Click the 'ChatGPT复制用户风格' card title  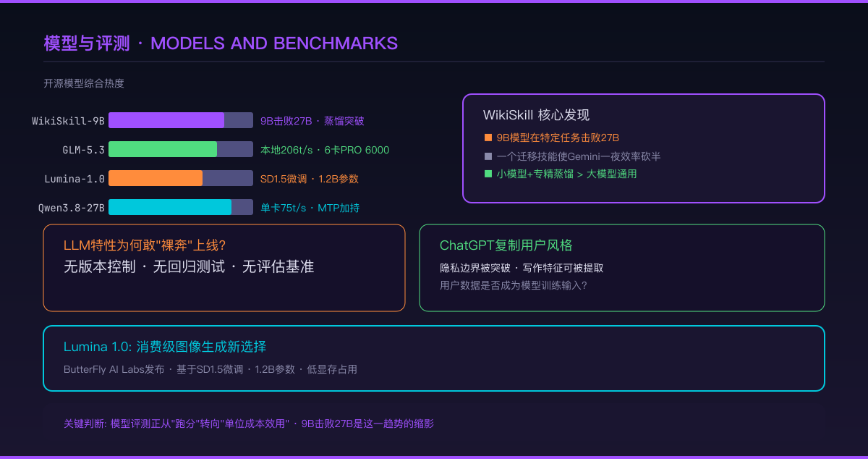coord(506,245)
